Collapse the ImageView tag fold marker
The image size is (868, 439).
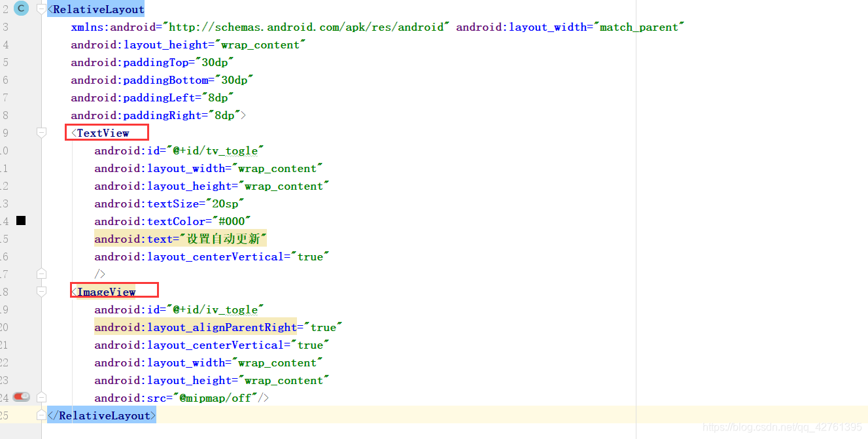(42, 292)
